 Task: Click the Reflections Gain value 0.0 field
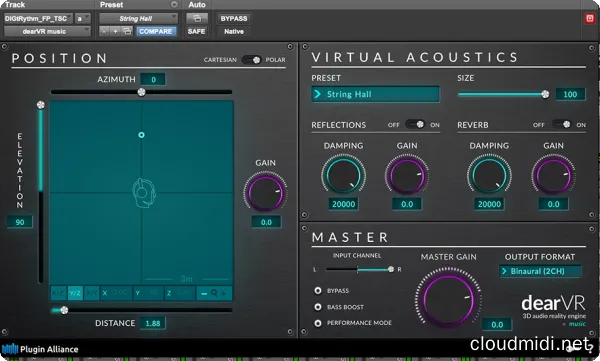(407, 204)
